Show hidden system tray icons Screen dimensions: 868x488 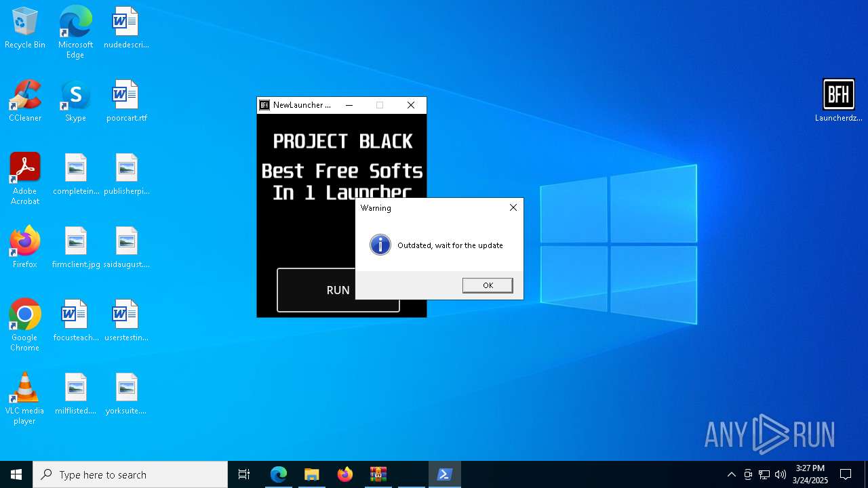(731, 474)
